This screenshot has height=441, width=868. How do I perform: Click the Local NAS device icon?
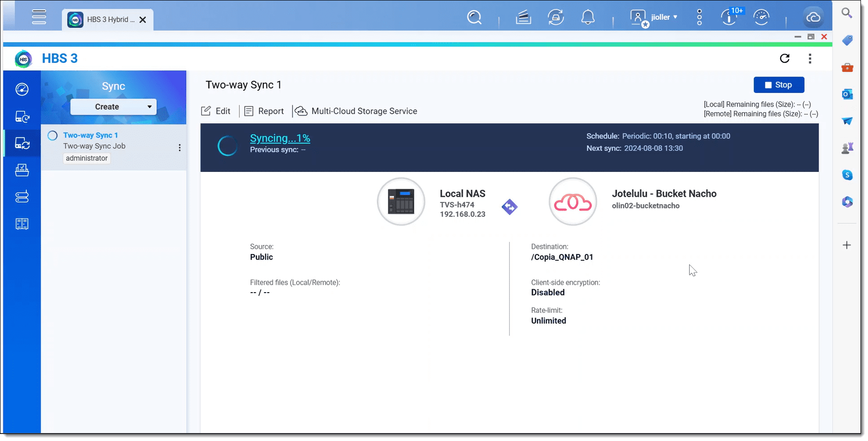click(401, 201)
